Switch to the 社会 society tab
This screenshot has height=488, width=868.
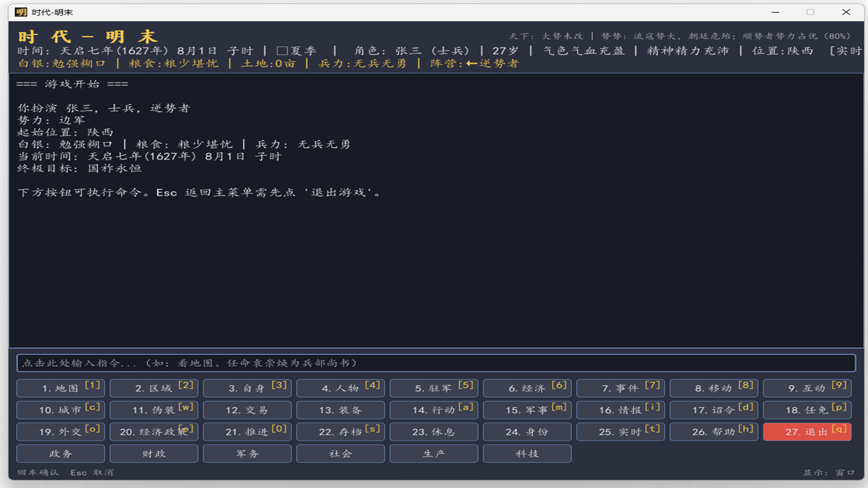coord(340,453)
